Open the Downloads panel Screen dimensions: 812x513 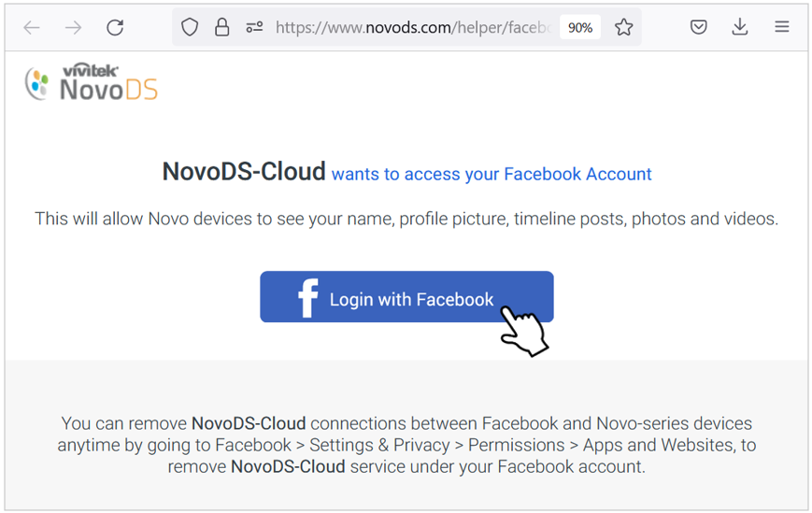point(740,27)
